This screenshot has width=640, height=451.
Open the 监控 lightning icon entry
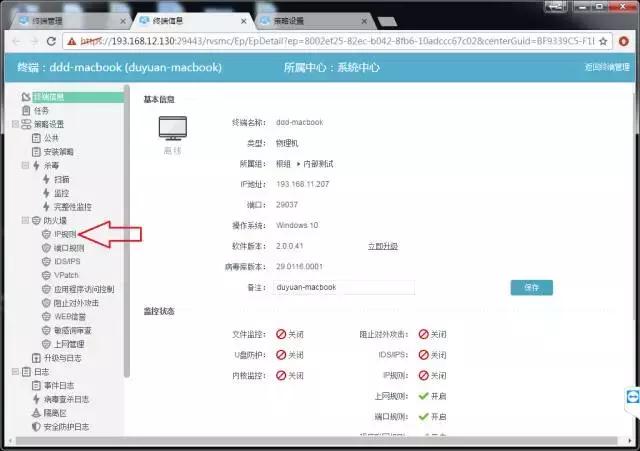point(46,193)
